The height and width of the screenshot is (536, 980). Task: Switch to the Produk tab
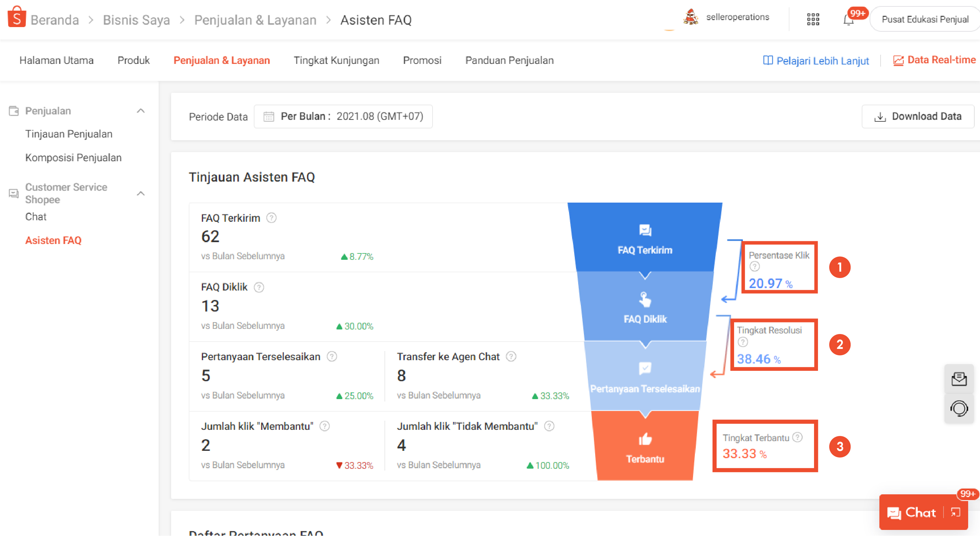coord(133,60)
